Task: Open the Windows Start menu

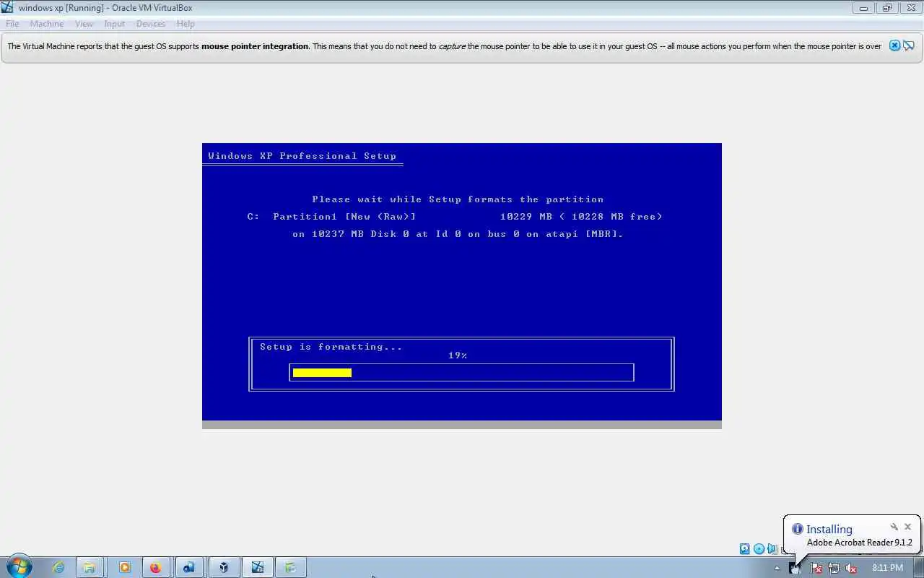Action: pyautogui.click(x=19, y=567)
